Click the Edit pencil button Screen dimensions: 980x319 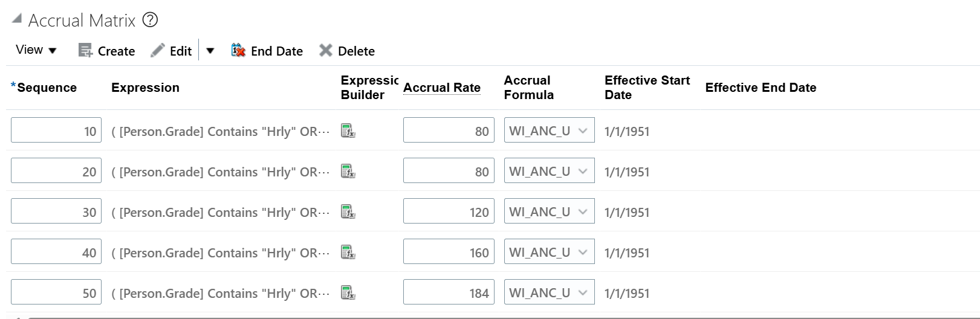[171, 51]
